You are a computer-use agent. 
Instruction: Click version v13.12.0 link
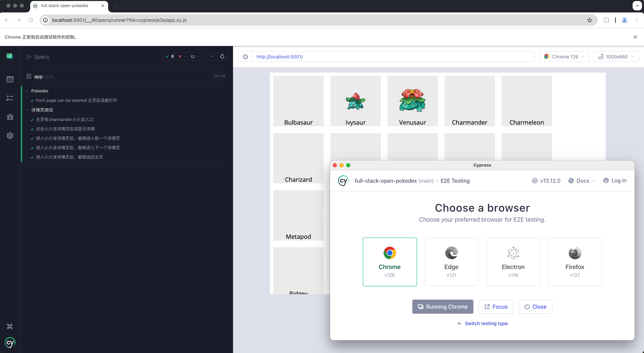coord(546,181)
